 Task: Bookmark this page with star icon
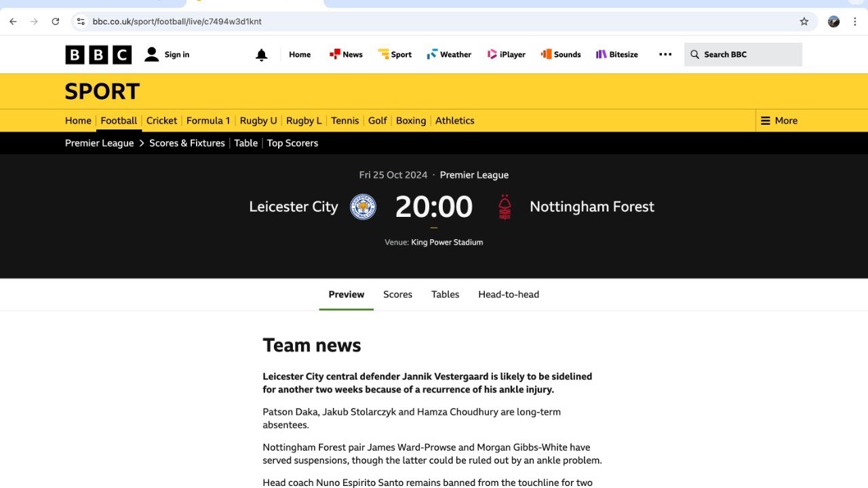804,22
